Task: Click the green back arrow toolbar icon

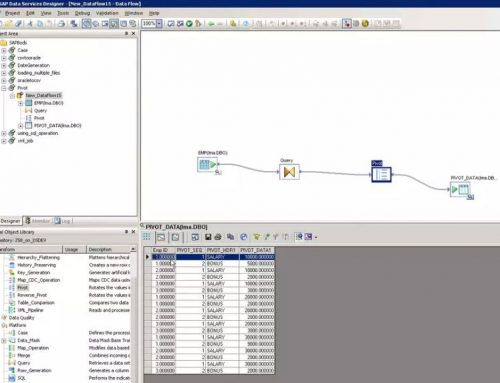Action: (x=211, y=24)
